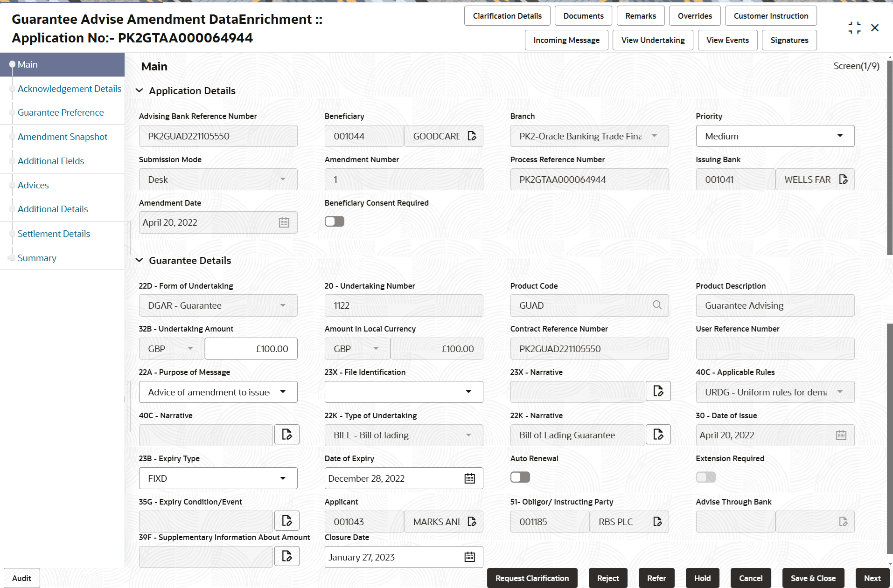Open 40C Applicable Rules dropdown

pyautogui.click(x=775, y=392)
